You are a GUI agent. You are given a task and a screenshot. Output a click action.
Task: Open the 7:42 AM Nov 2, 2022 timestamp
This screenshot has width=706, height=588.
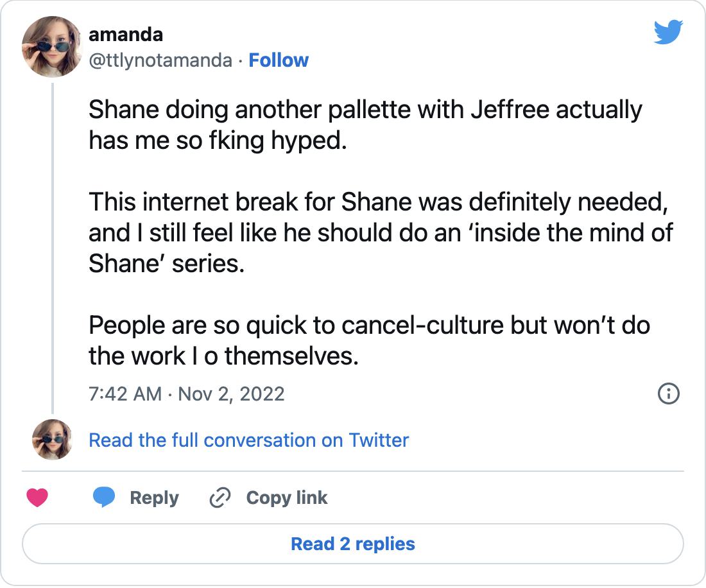(186, 393)
